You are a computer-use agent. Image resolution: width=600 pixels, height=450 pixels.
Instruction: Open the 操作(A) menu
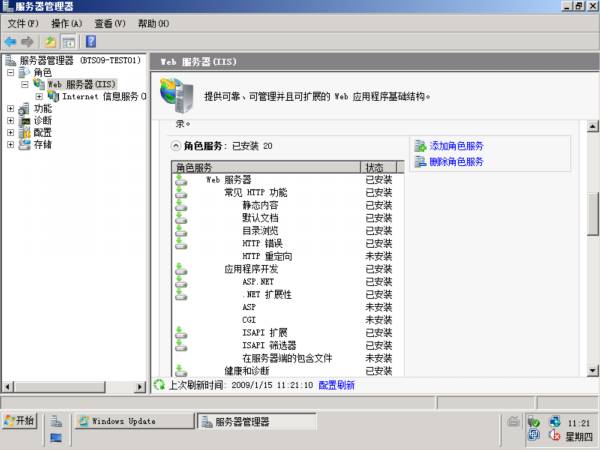pos(67,24)
